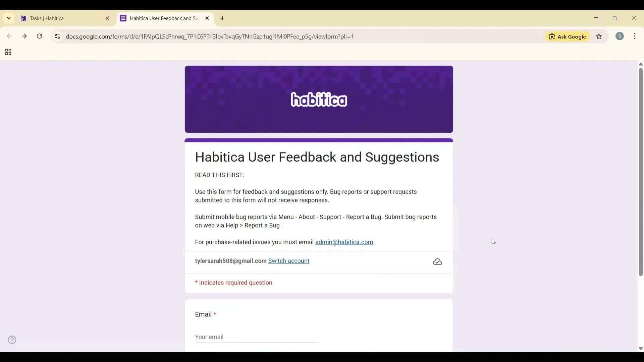Viewport: 644px width, 362px height.
Task: Click the forward navigation arrow
Action: (x=24, y=36)
